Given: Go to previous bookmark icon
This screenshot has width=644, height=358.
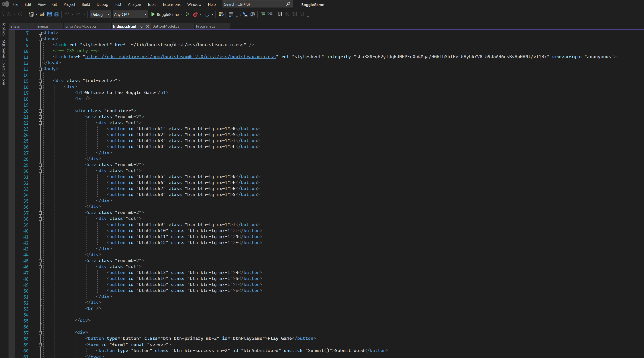Looking at the screenshot, I should pyautogui.click(x=287, y=14).
